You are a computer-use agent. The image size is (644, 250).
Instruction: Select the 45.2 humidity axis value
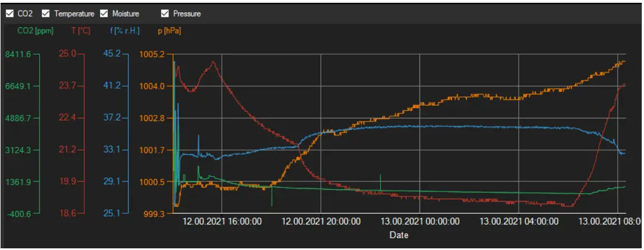[x=111, y=54]
